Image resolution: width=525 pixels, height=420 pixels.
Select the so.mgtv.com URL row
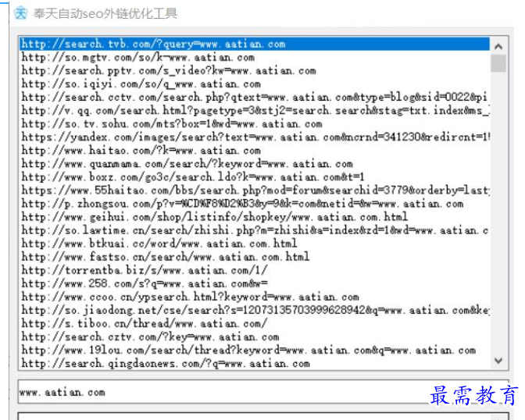[x=255, y=57]
